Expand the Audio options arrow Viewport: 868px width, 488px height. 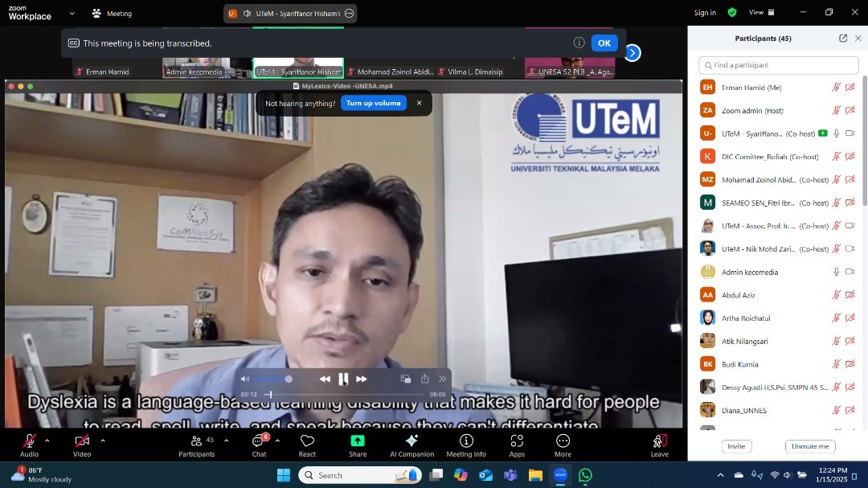(47, 441)
